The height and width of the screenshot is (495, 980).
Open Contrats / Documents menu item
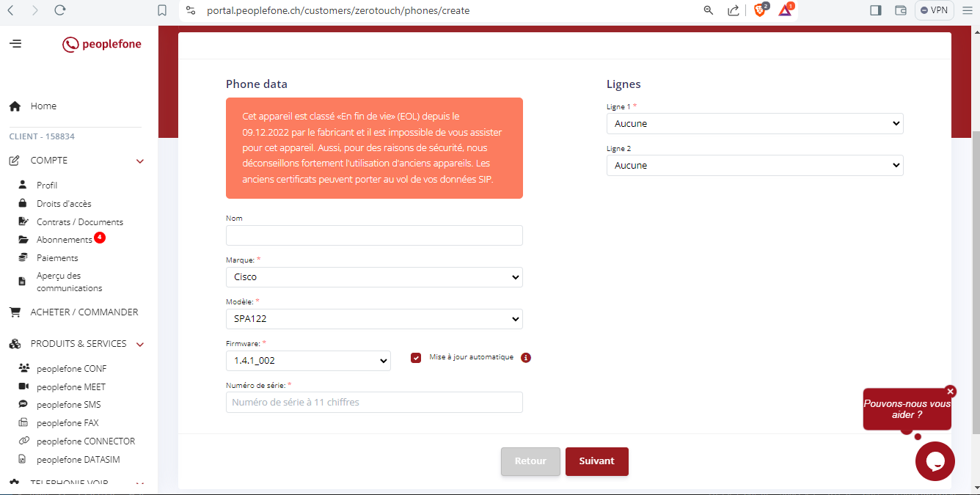(80, 222)
